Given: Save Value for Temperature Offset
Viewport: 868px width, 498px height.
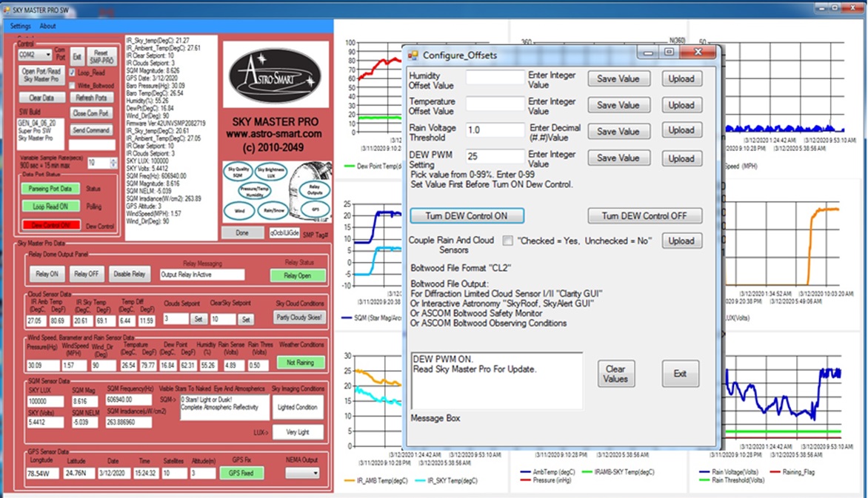Looking at the screenshot, I should [618, 105].
